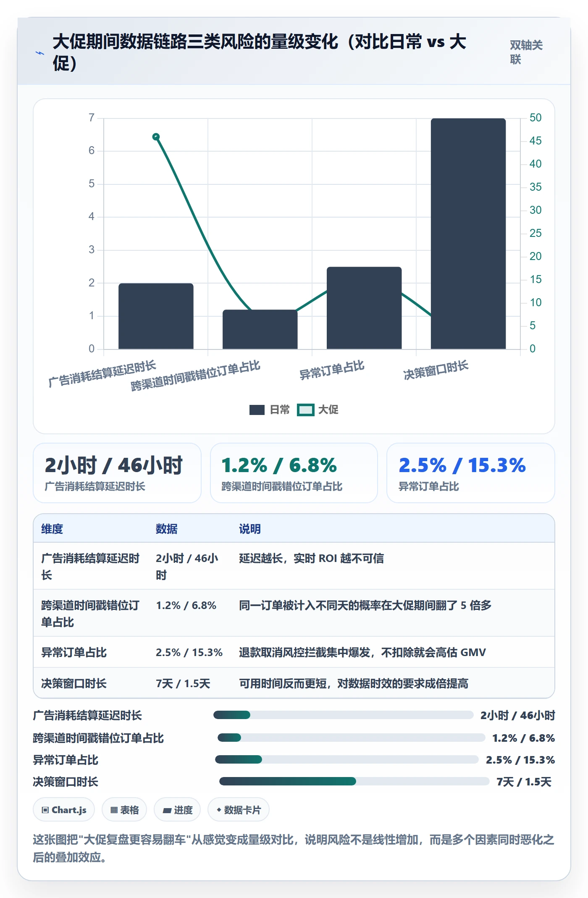The width and height of the screenshot is (588, 898).
Task: Click the chart title heading
Action: pyautogui.click(x=260, y=53)
